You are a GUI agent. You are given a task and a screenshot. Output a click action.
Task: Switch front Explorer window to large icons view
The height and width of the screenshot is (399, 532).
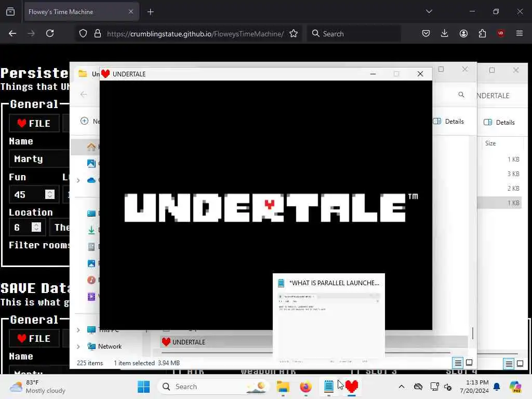point(469,363)
